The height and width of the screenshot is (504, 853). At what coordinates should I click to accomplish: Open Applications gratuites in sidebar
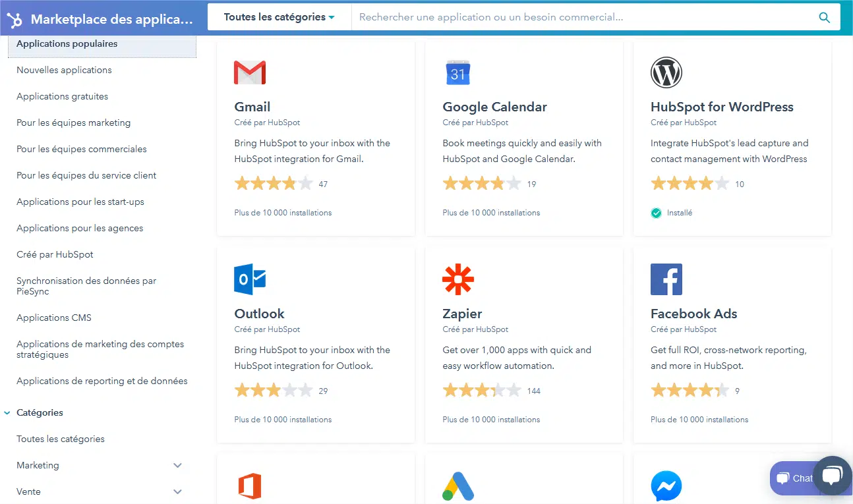(62, 96)
